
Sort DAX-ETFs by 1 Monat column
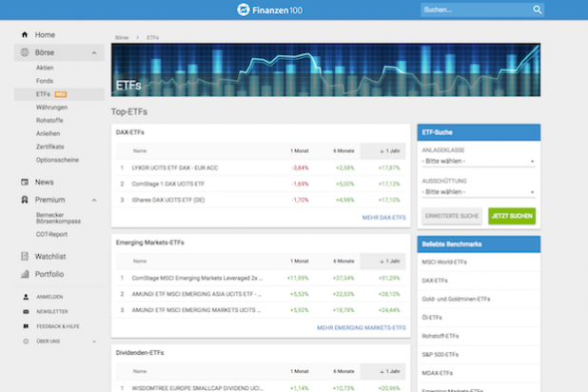(x=300, y=150)
